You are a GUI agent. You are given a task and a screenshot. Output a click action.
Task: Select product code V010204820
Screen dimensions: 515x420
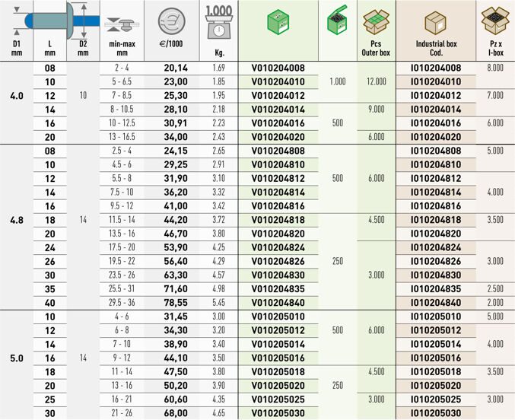tap(278, 234)
